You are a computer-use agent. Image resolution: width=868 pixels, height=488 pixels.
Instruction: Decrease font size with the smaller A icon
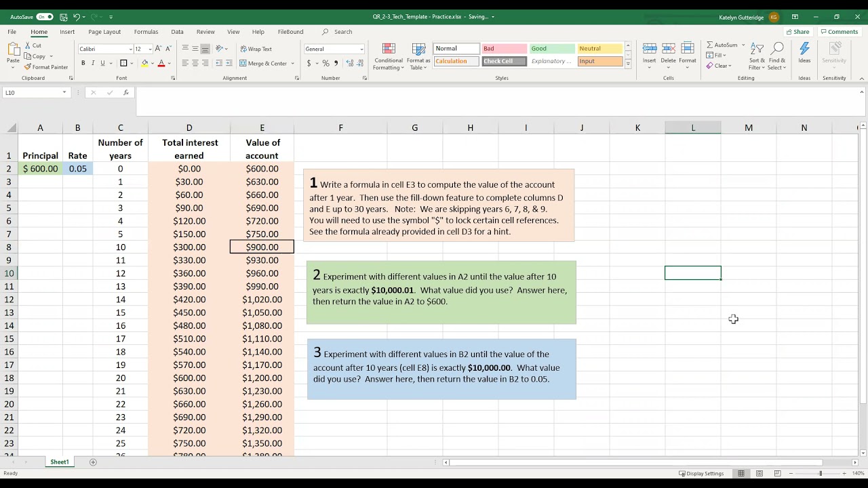(167, 49)
